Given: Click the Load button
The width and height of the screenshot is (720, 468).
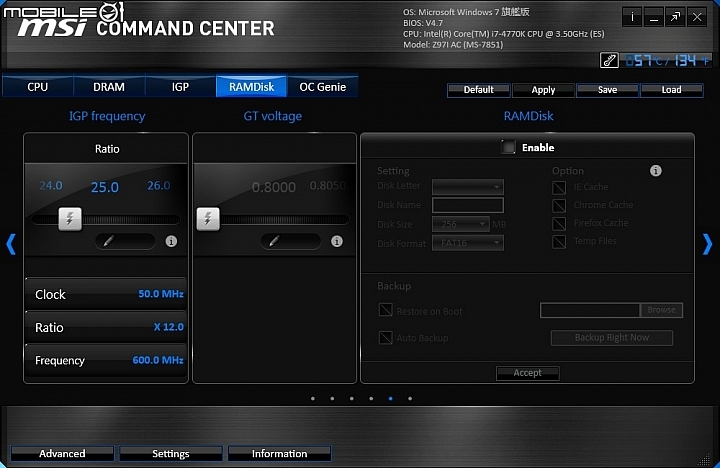Looking at the screenshot, I should click(671, 90).
